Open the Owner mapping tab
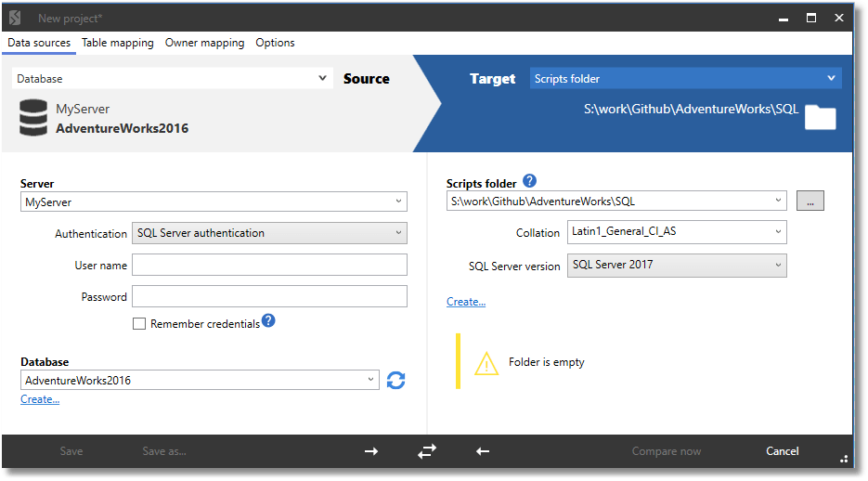The width and height of the screenshot is (868, 481). 204,43
